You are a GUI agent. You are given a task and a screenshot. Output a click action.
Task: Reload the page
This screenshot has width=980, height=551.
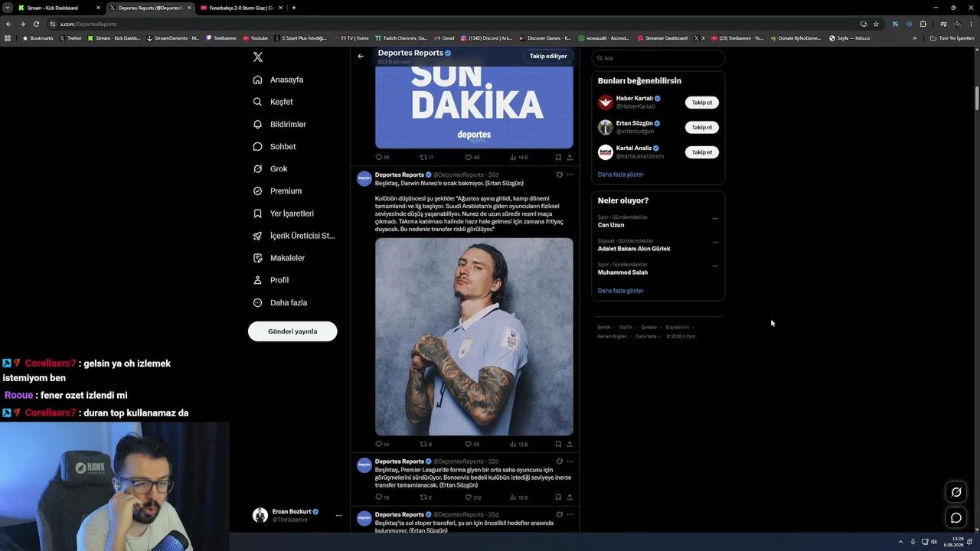tap(38, 24)
